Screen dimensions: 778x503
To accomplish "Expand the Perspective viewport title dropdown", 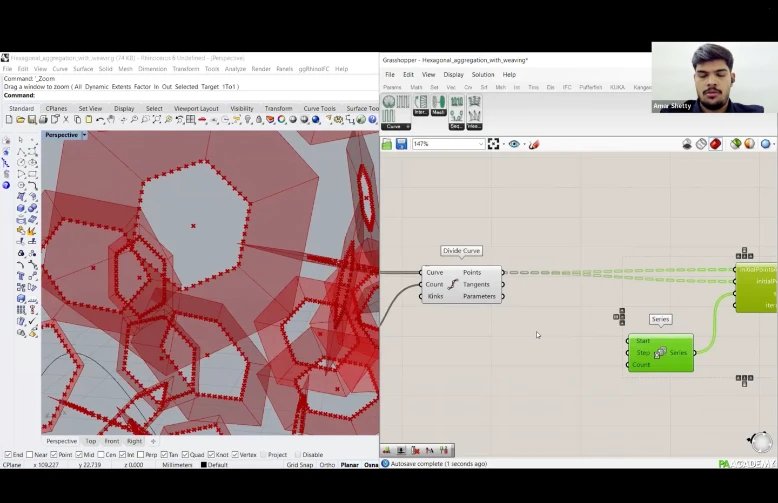I will 84,135.
